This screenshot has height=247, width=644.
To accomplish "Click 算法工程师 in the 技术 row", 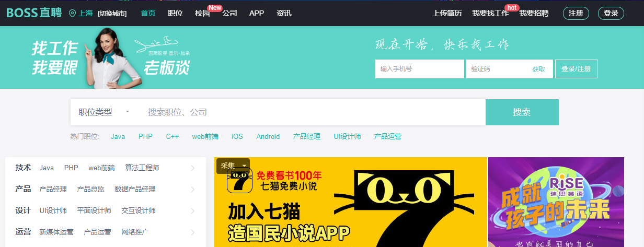I will (x=142, y=168).
